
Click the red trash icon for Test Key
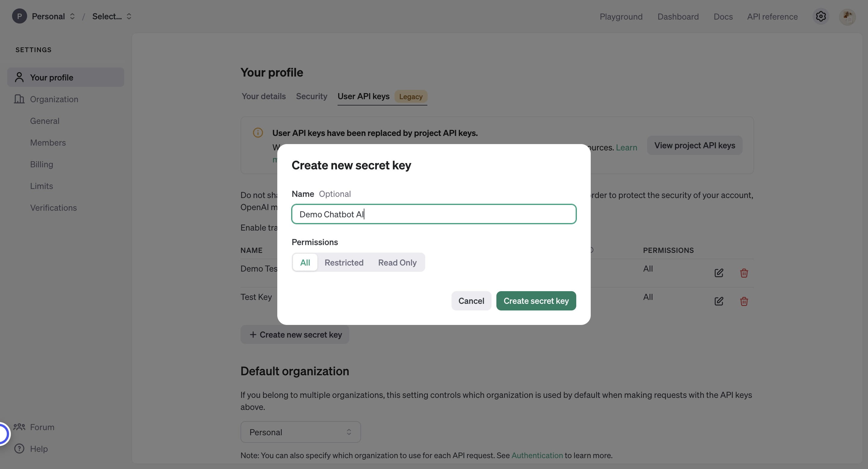point(744,301)
